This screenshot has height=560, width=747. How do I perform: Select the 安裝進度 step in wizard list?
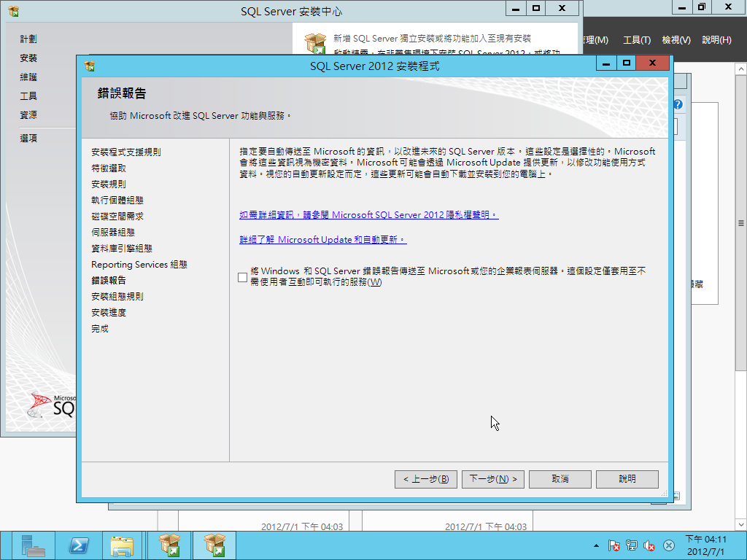pos(109,312)
